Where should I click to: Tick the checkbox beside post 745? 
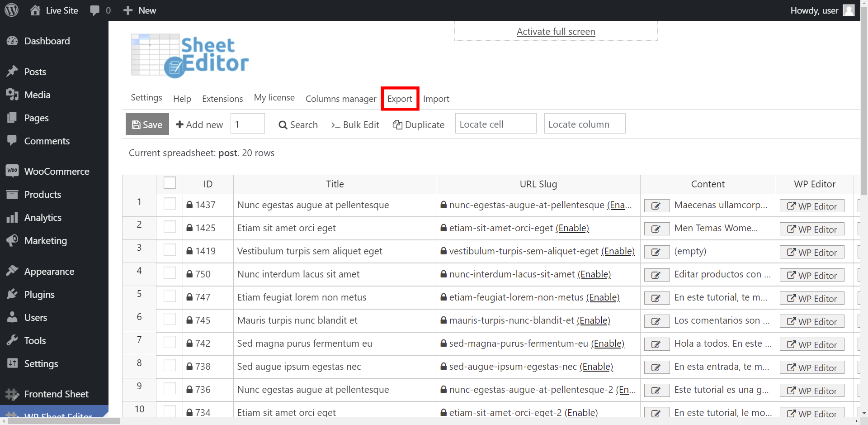(170, 319)
